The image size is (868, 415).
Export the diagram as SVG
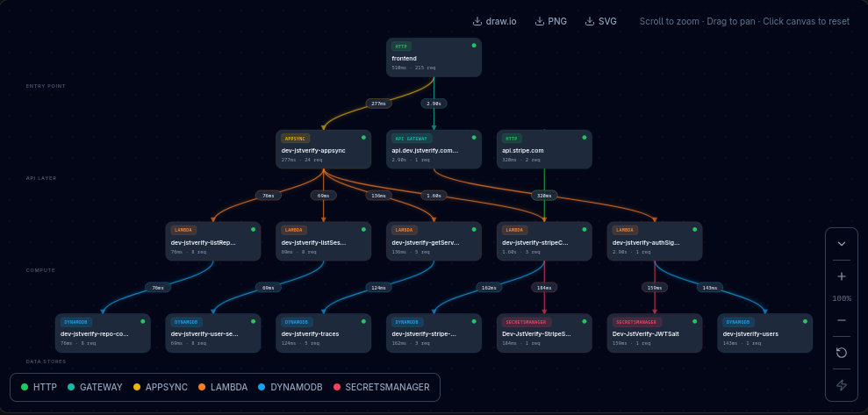pos(601,22)
